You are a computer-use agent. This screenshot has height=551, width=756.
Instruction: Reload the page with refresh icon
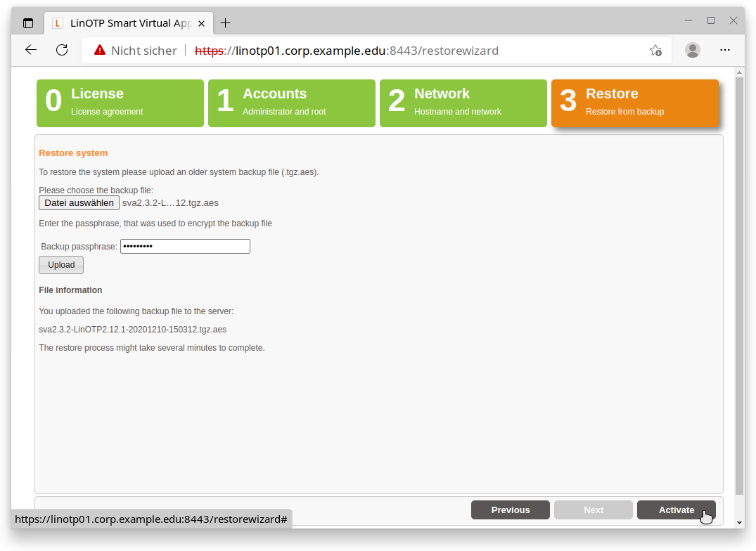[x=62, y=50]
